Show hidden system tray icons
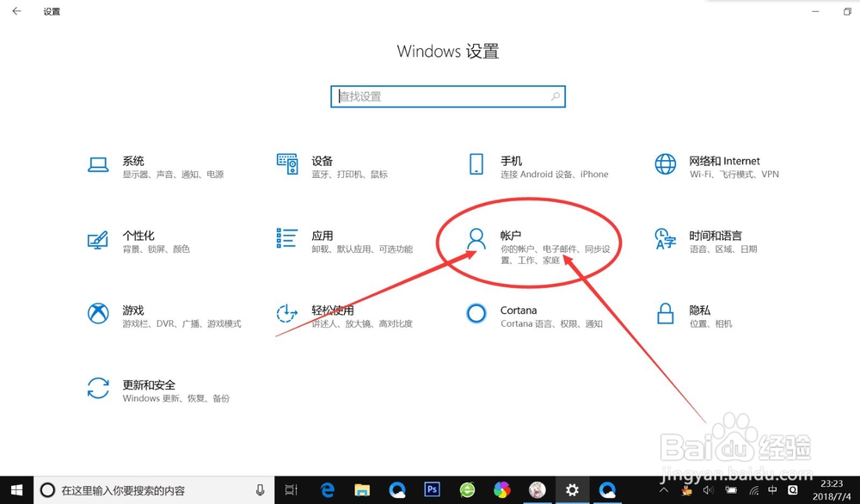The image size is (860, 504). click(664, 490)
